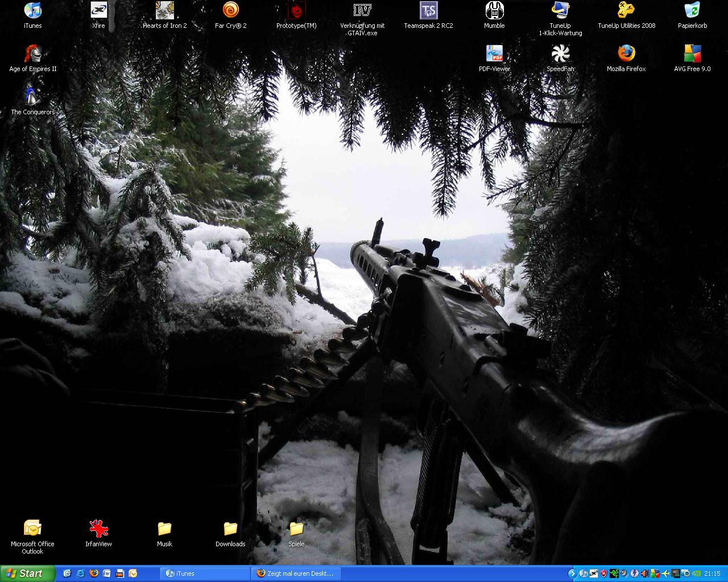Switch to the "Zeigt mal euren Deskt..." Firefox window
Image resolution: width=728 pixels, height=582 pixels.
pyautogui.click(x=296, y=573)
